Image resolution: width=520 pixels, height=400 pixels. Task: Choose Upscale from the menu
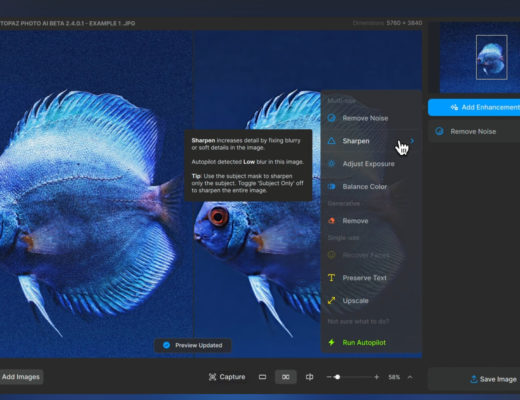[371, 301]
